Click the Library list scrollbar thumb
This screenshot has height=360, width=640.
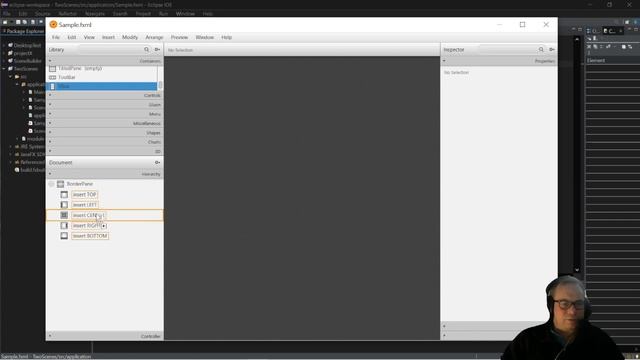160,85
